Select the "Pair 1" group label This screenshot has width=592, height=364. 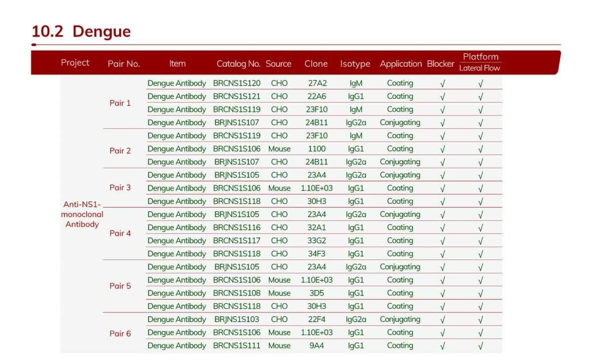(120, 103)
